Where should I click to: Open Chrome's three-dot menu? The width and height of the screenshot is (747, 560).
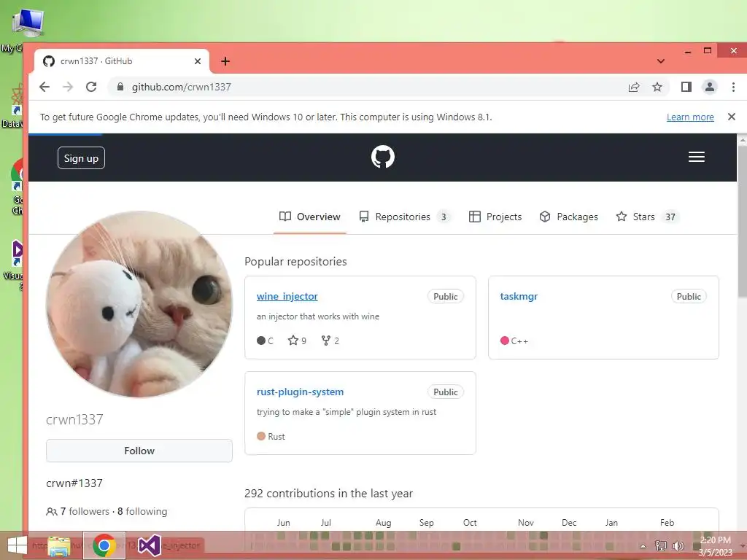(733, 87)
